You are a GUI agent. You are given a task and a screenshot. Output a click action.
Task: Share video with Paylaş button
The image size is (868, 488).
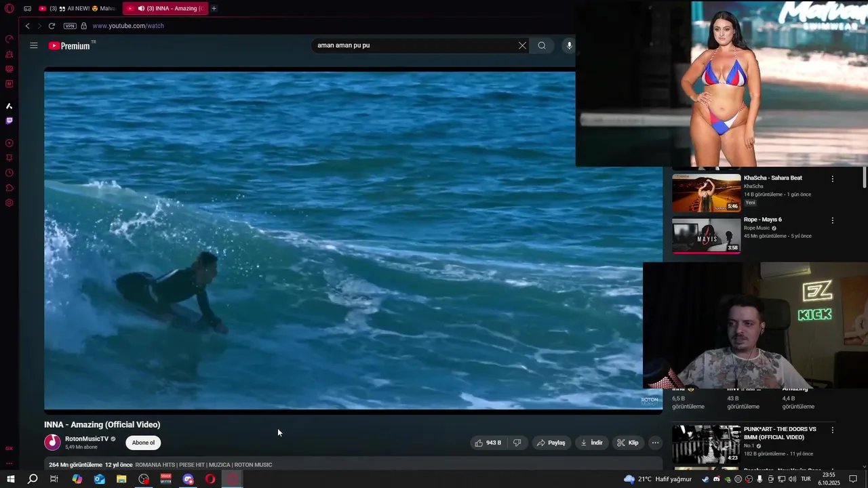(x=551, y=443)
